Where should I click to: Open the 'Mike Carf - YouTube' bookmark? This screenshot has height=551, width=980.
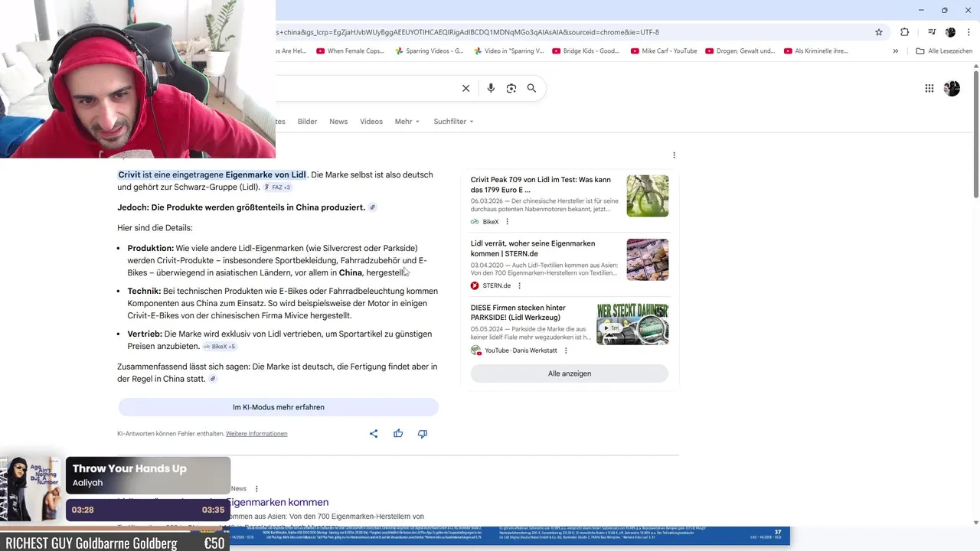(x=664, y=51)
